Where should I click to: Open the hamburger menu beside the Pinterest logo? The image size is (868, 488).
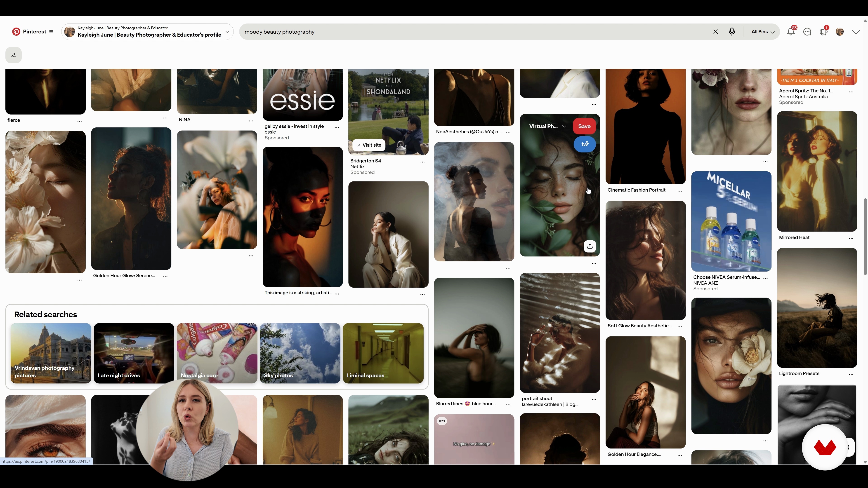coord(51,32)
